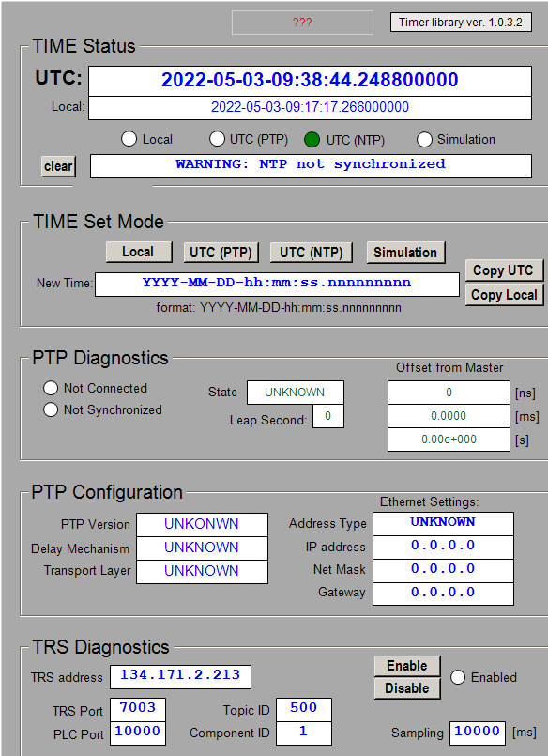Click the Transport Layer UNKNOWN field

coord(203,572)
